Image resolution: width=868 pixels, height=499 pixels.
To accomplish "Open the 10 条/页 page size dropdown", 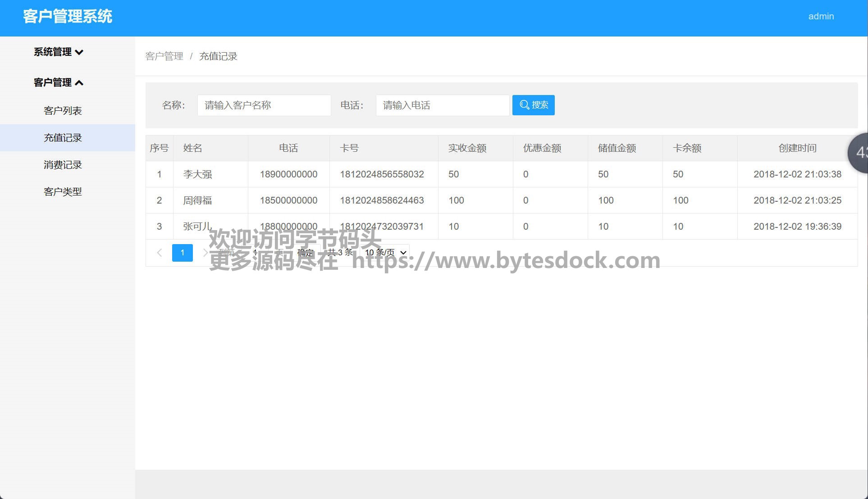I will click(386, 253).
